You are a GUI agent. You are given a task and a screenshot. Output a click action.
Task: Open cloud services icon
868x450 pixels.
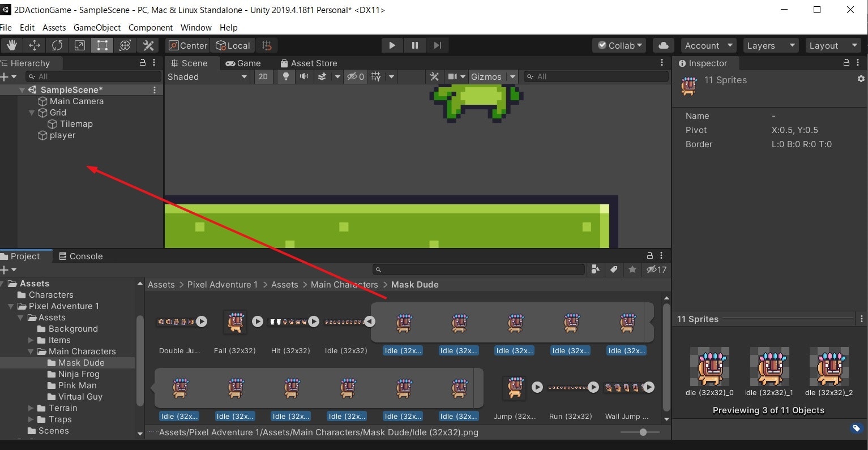tap(664, 45)
